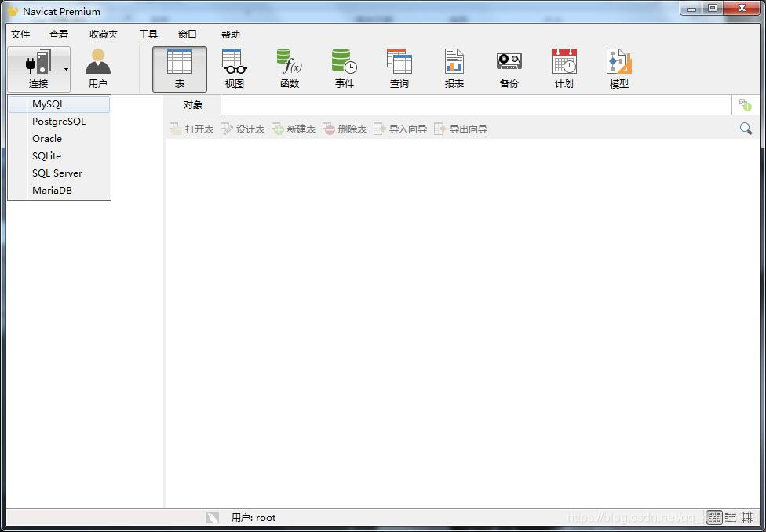This screenshot has height=532, width=766.
Task: Open the Model (模型) toolbar icon
Action: point(619,69)
